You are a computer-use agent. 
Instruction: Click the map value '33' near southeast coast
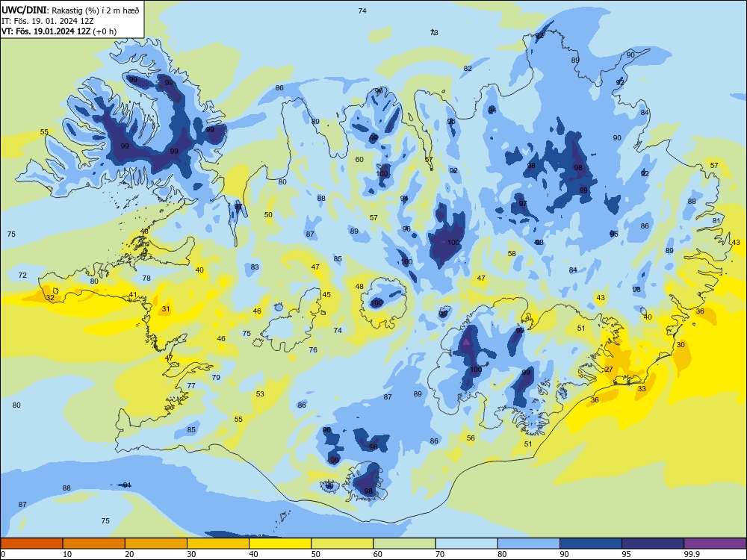tap(642, 388)
